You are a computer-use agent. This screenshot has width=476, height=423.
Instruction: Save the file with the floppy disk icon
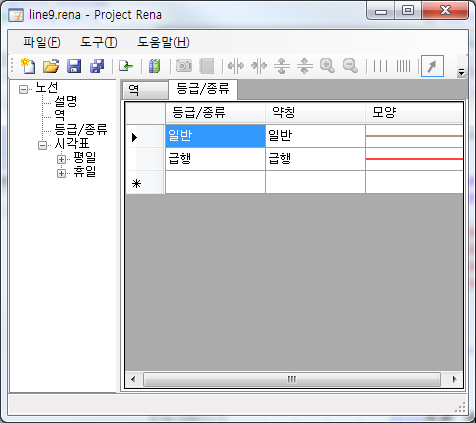click(x=74, y=66)
